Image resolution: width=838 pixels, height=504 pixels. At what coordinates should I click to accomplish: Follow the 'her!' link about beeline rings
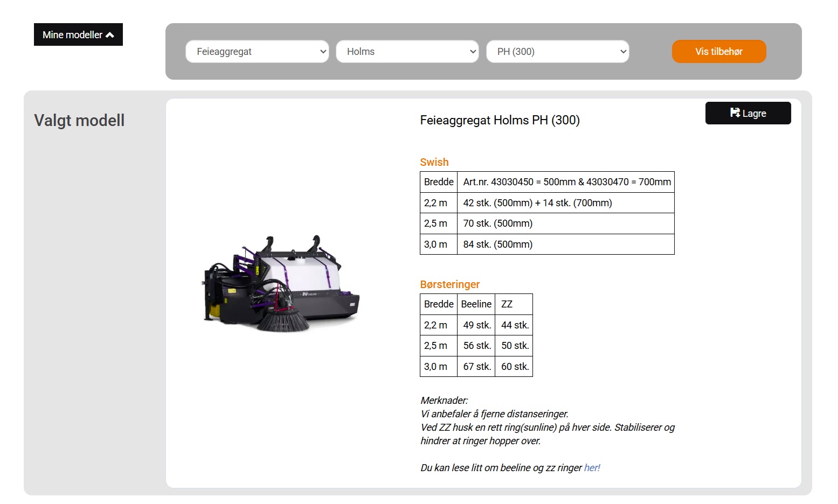coord(592,468)
